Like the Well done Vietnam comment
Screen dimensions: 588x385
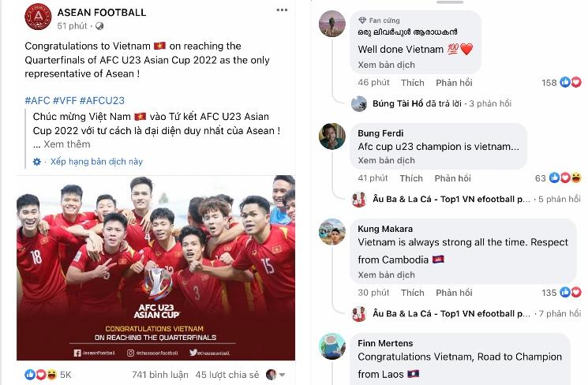413,83
